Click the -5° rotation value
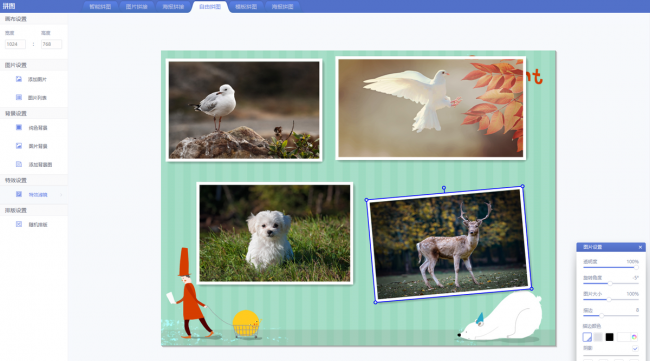The width and height of the screenshot is (650, 361). [635, 278]
